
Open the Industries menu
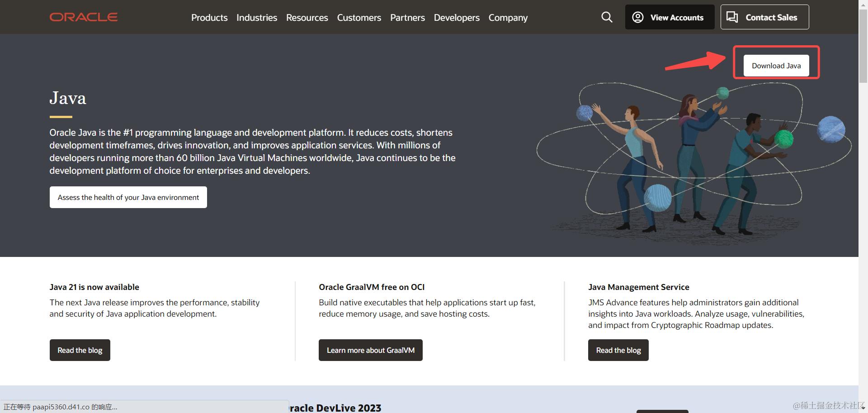click(257, 18)
